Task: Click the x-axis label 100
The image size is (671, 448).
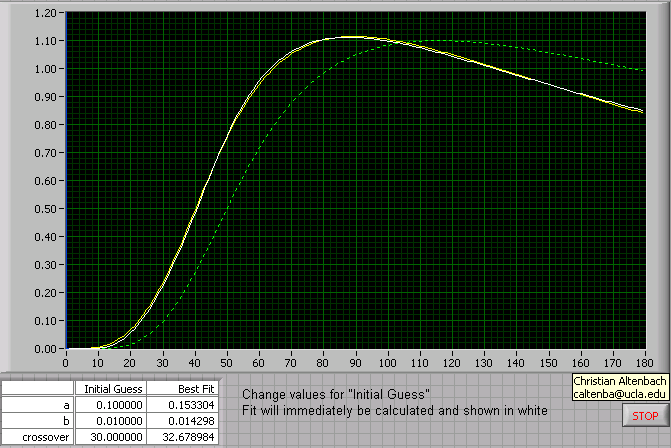Action: 387,363
